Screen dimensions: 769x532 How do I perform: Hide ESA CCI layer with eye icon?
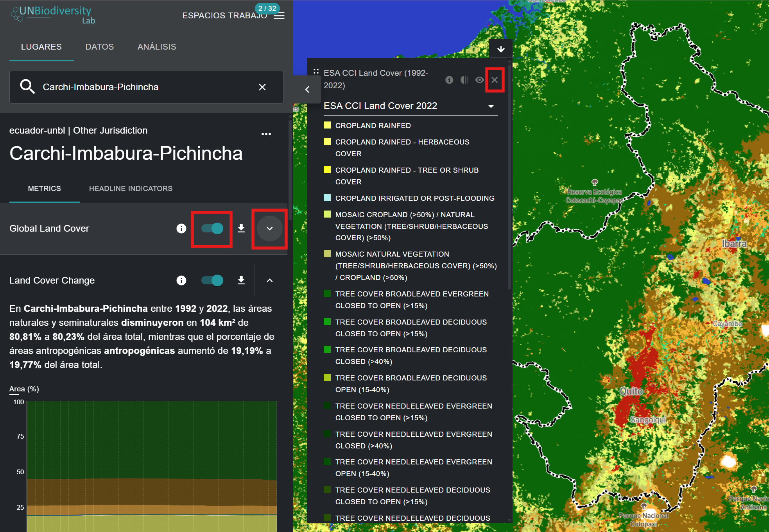[x=479, y=80]
